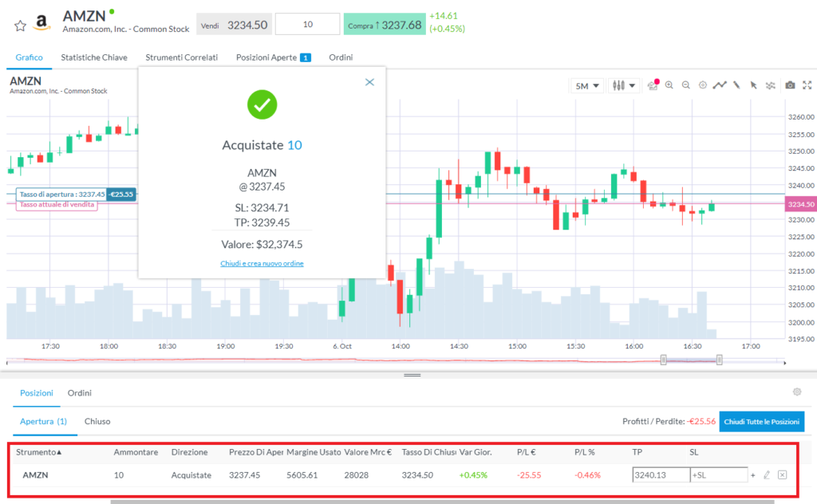Viewport: 817px width, 504px height.
Task: Open the top Ordini tab
Action: (x=341, y=57)
